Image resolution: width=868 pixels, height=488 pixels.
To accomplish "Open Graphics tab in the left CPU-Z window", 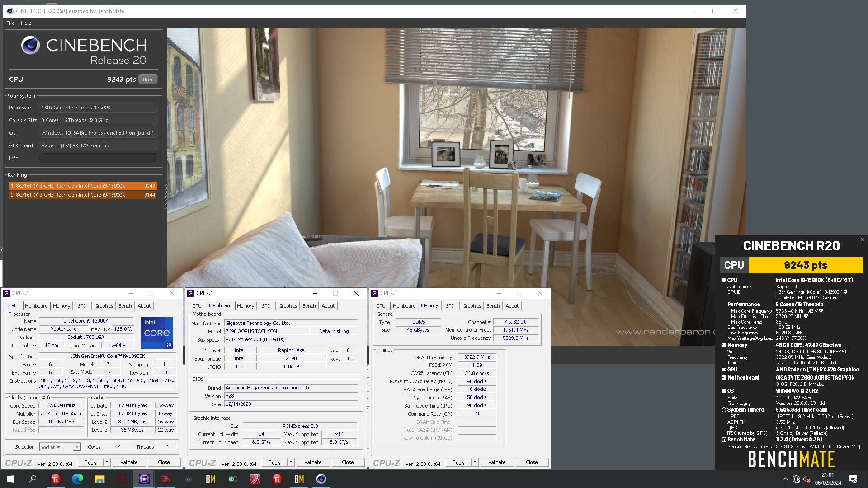I will click(104, 306).
